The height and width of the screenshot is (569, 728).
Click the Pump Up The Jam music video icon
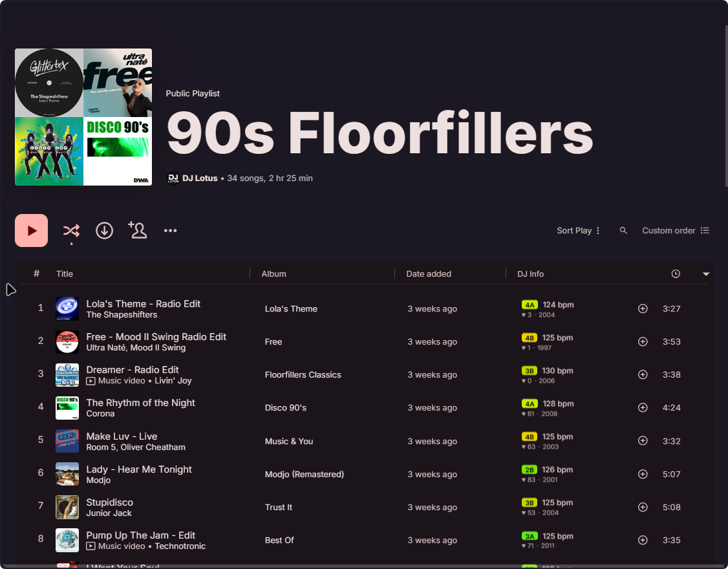coord(91,546)
